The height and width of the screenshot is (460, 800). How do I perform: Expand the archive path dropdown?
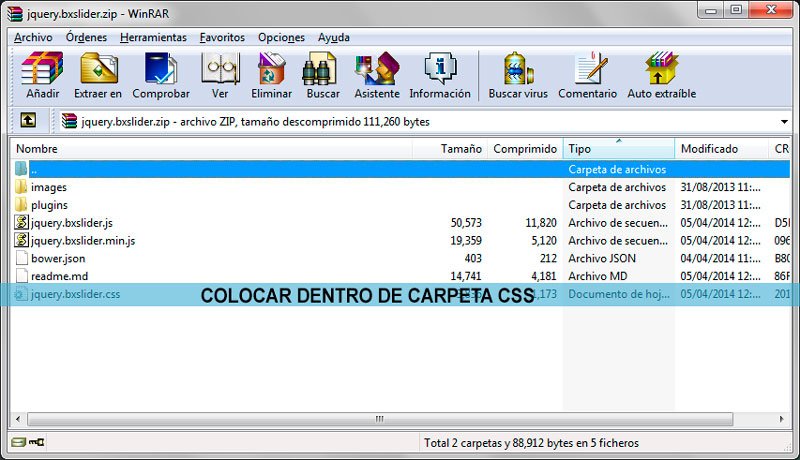(x=783, y=122)
